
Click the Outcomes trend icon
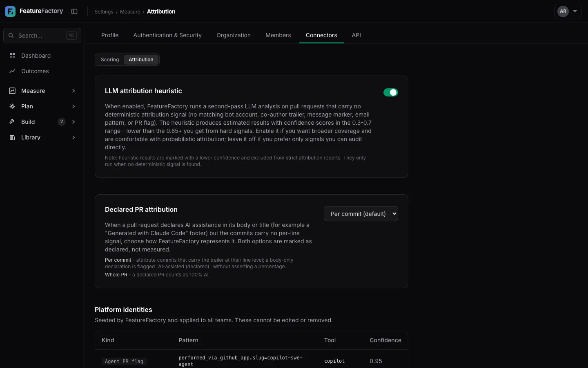click(12, 71)
